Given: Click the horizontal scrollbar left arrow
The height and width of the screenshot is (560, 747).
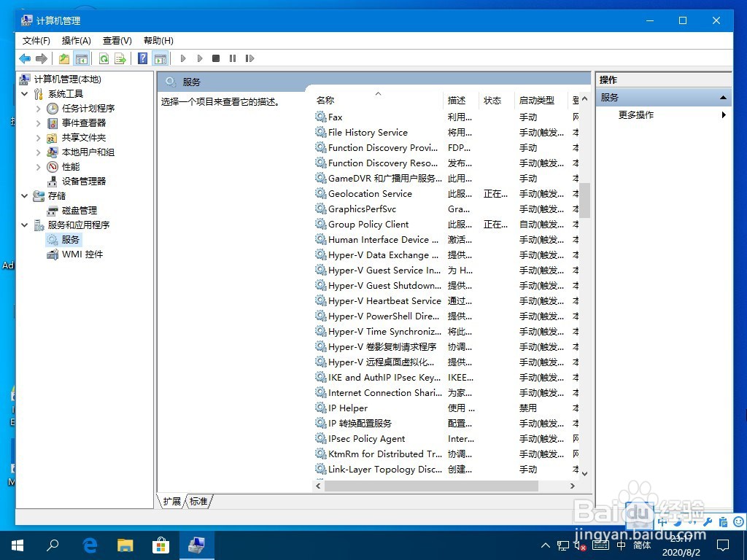Looking at the screenshot, I should point(318,486).
